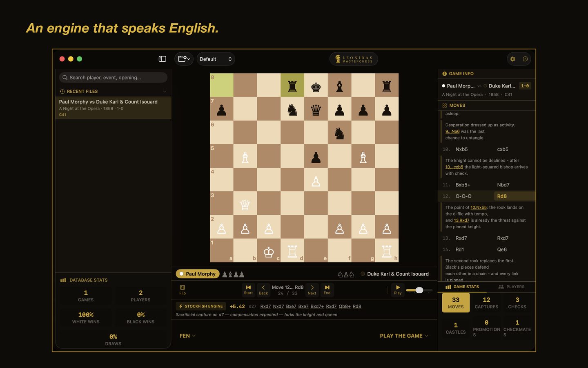This screenshot has height=368, width=588.
Task: Switch to Game Stats tab
Action: [462, 287]
